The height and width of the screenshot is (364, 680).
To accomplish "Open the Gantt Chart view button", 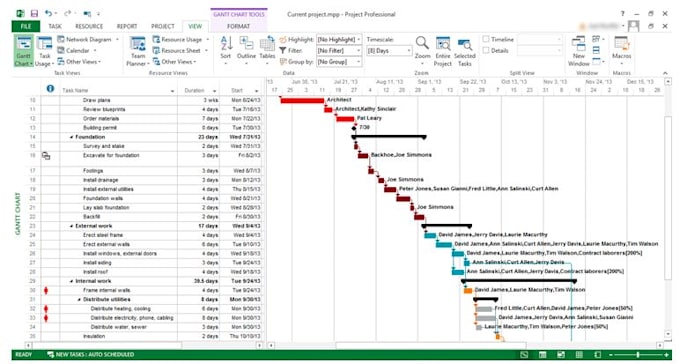I will tap(23, 51).
